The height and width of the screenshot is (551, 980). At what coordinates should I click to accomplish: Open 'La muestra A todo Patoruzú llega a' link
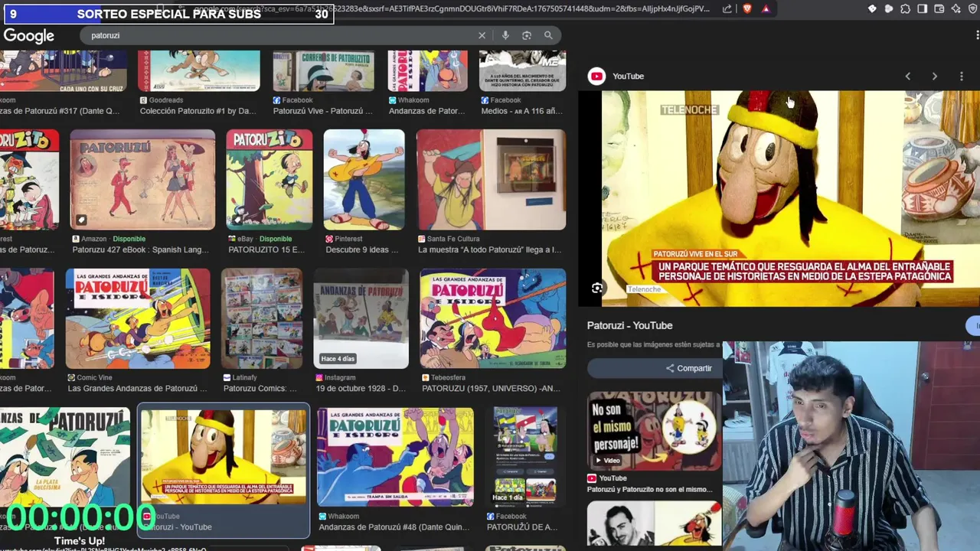(x=489, y=249)
